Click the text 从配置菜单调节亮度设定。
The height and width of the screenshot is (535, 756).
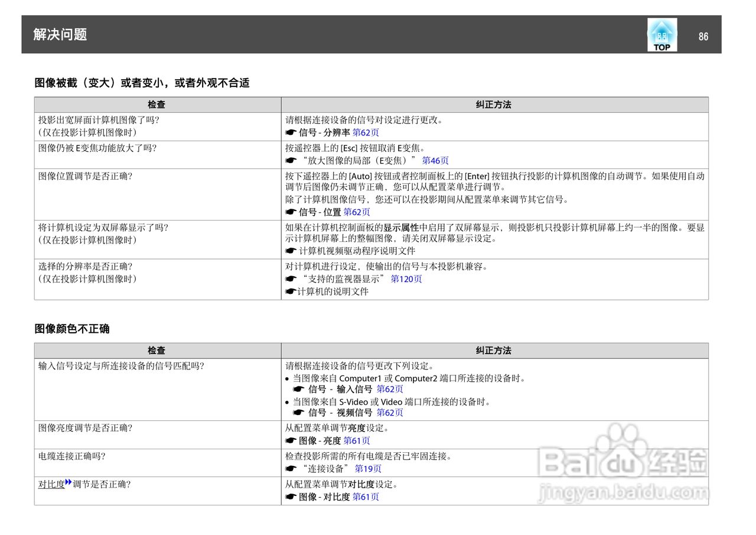(337, 427)
